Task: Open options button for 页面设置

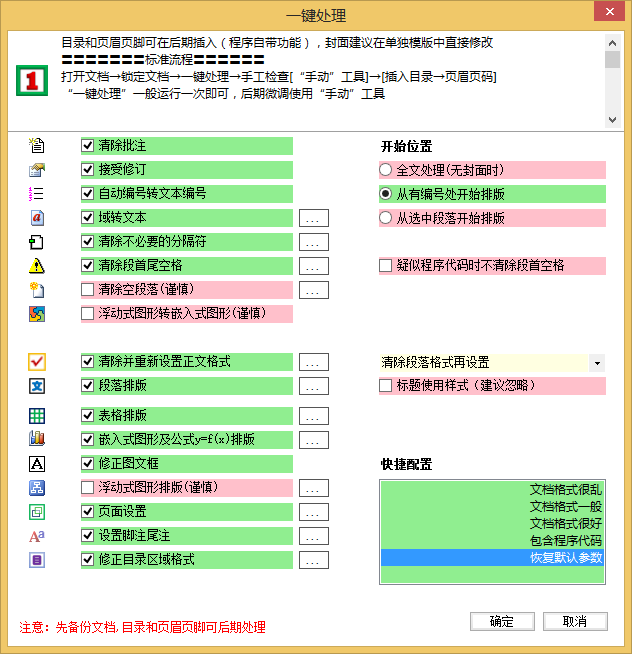Action: [x=314, y=512]
